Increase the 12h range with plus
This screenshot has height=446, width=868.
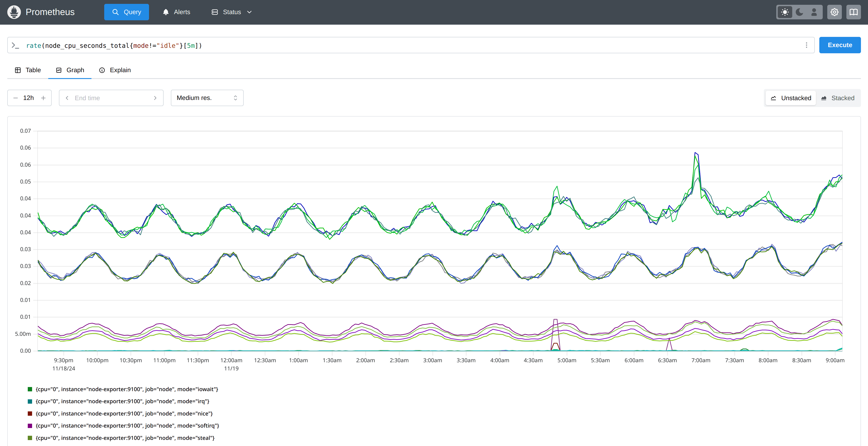point(43,98)
